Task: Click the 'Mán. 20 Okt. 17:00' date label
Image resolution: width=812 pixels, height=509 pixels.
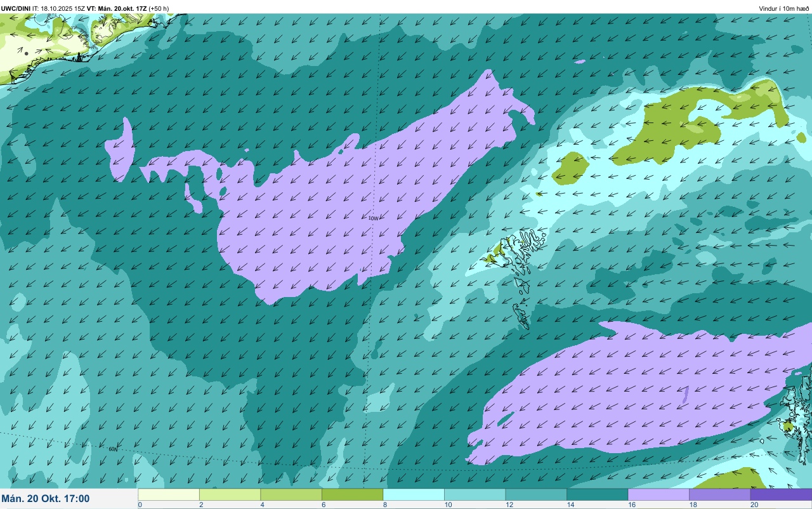Action: 46,499
